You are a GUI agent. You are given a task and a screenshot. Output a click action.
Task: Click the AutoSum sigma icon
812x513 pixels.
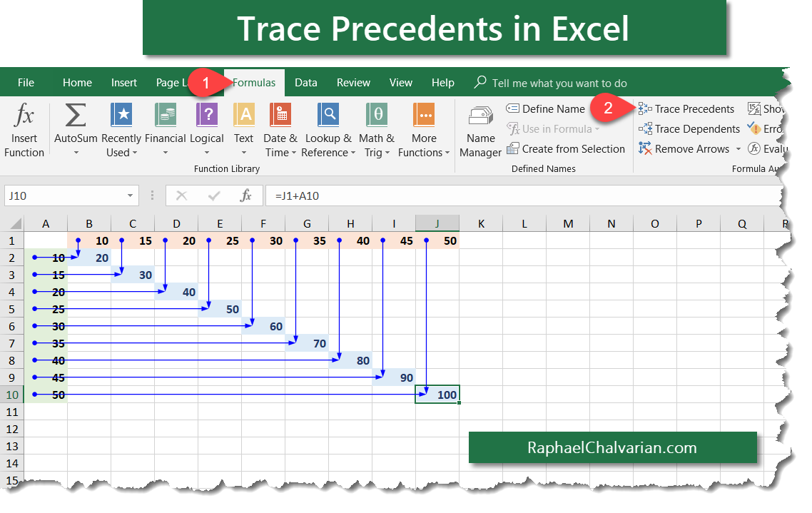[x=76, y=115]
